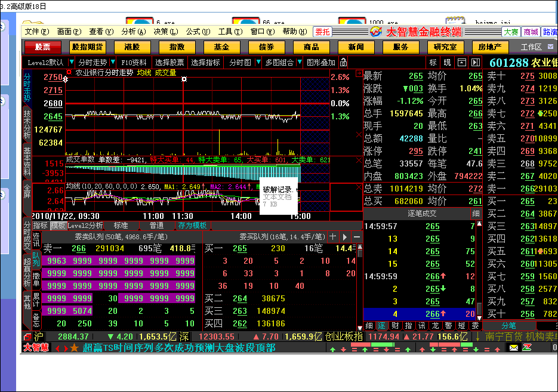Expand the 分时图 dropdown arrow
Viewport: 558px width, 392px height.
(x=259, y=62)
